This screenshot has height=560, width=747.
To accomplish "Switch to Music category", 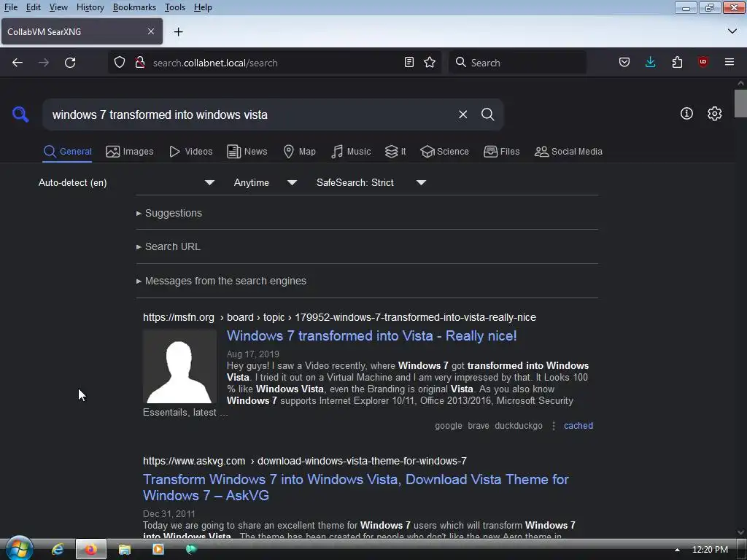I will 351,152.
